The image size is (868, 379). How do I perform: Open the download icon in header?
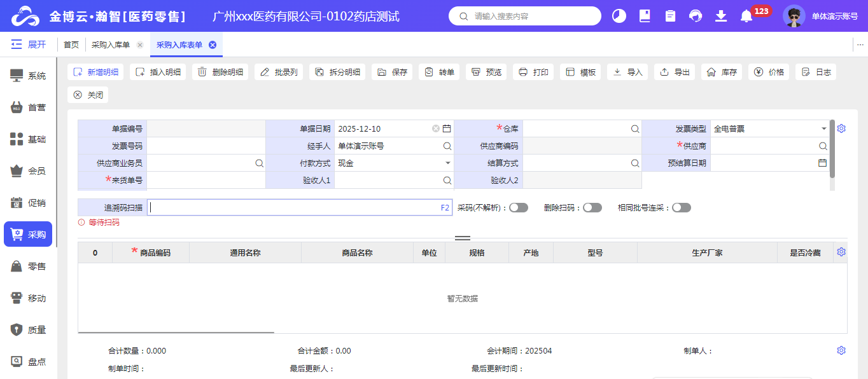pos(721,17)
